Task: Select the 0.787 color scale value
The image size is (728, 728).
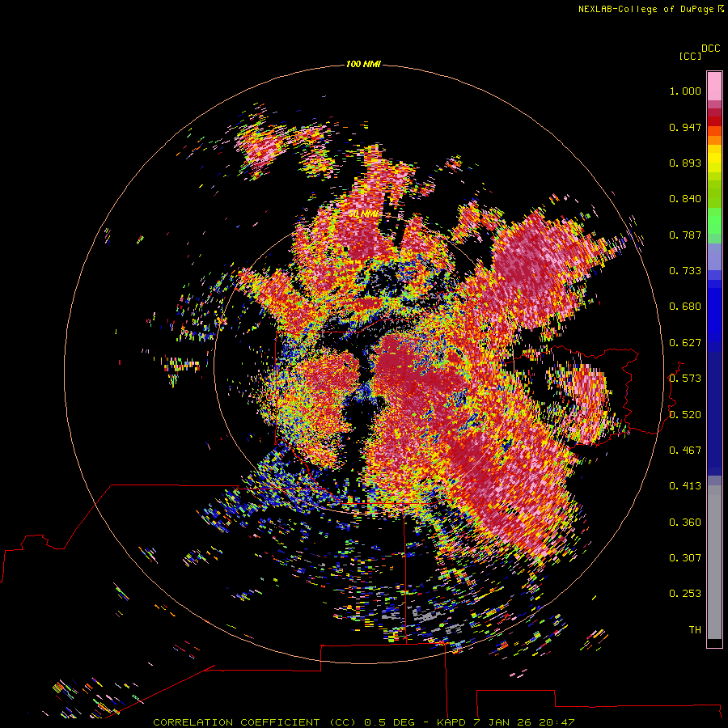Action: click(x=685, y=235)
